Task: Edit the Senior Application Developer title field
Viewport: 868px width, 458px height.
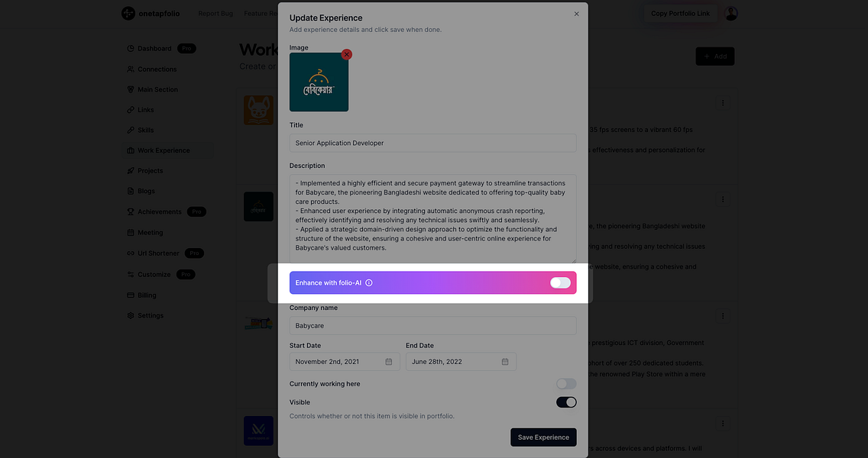Action: point(432,143)
